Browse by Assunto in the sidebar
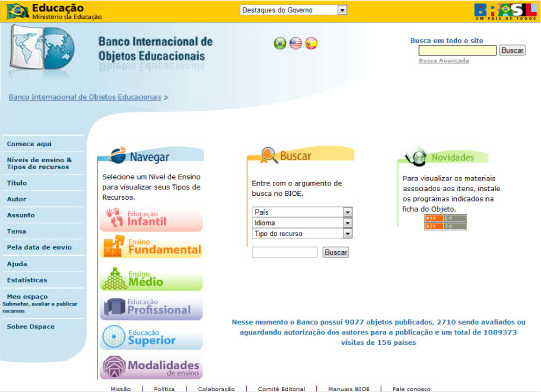 pos(21,215)
